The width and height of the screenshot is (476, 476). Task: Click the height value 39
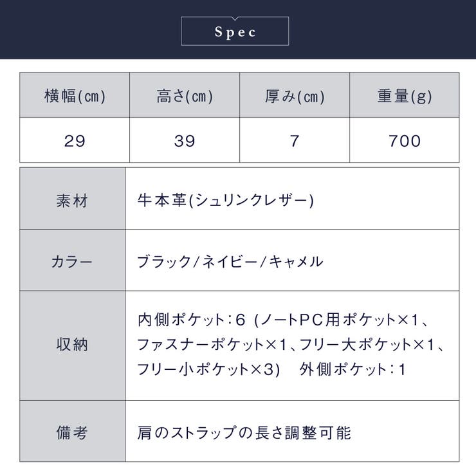pos(185,141)
